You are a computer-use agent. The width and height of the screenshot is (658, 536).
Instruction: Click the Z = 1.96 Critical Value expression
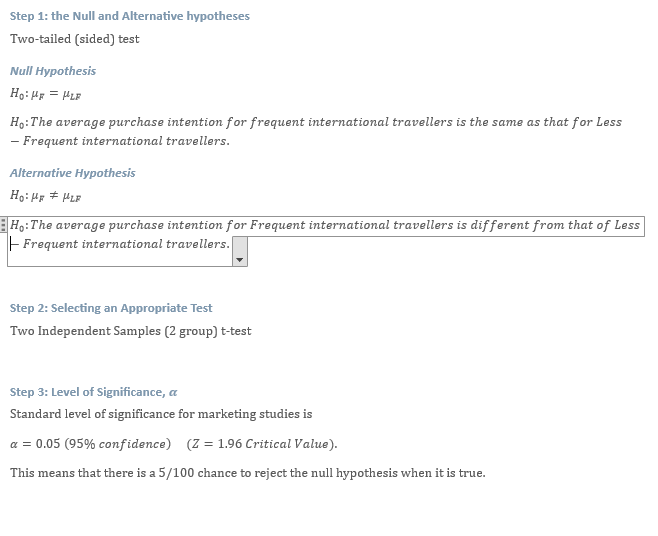[262, 444]
